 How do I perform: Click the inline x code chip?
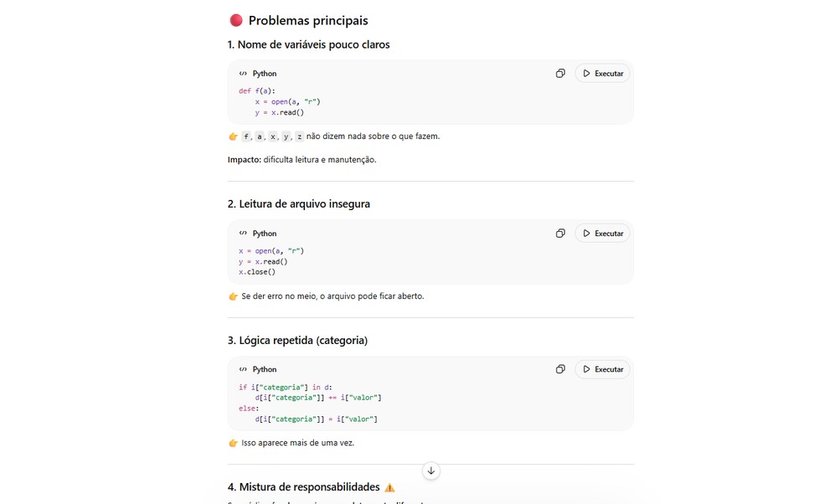coord(273,136)
